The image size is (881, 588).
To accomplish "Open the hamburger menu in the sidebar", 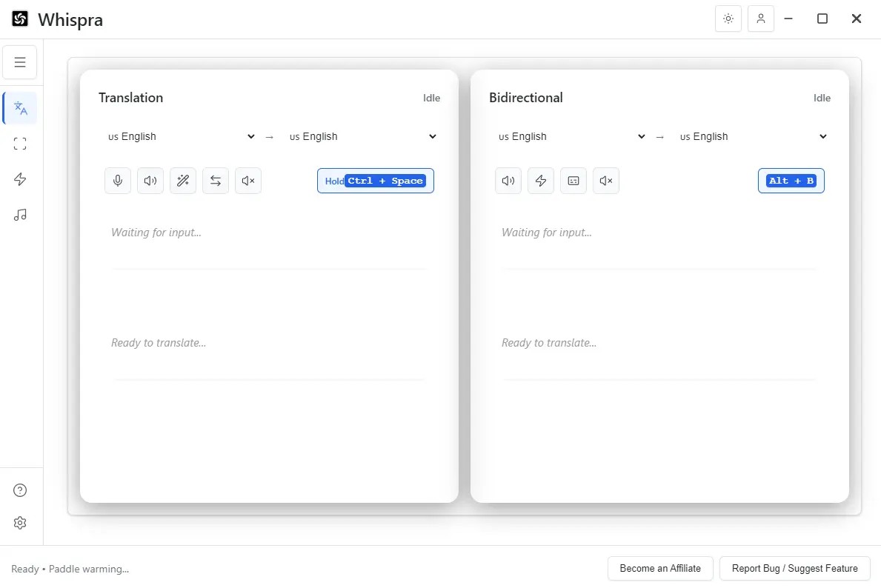I will [x=20, y=61].
